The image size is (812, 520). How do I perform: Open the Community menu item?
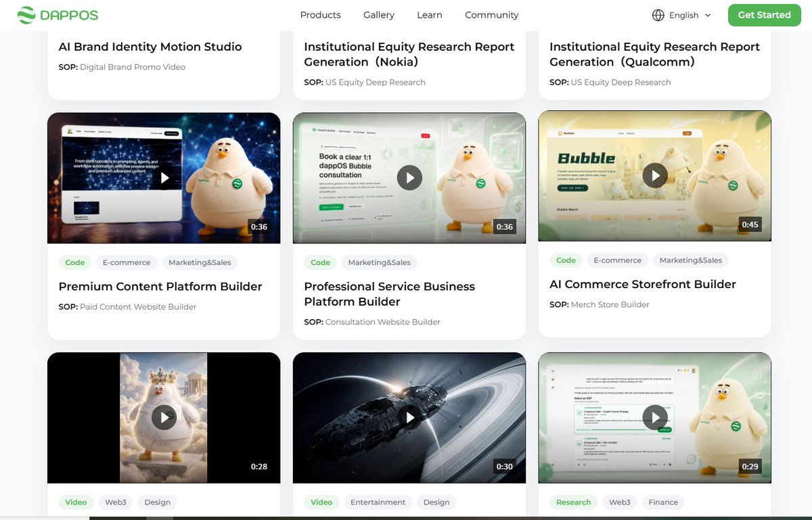(x=492, y=15)
